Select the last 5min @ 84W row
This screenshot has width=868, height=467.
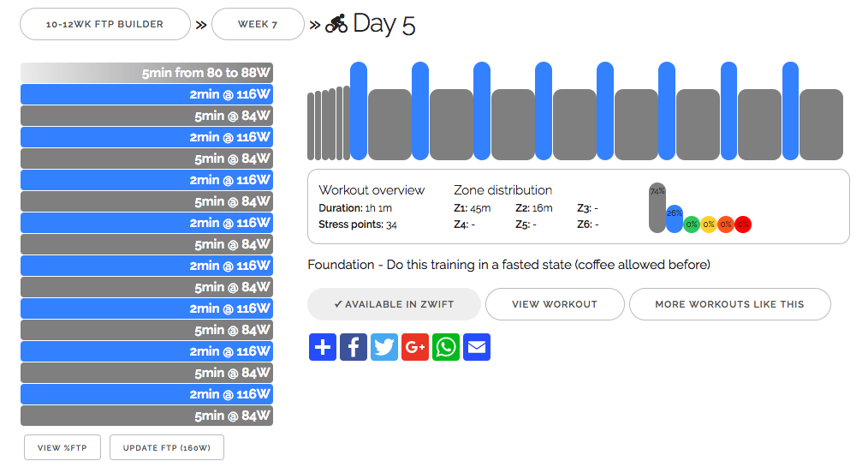pos(146,416)
